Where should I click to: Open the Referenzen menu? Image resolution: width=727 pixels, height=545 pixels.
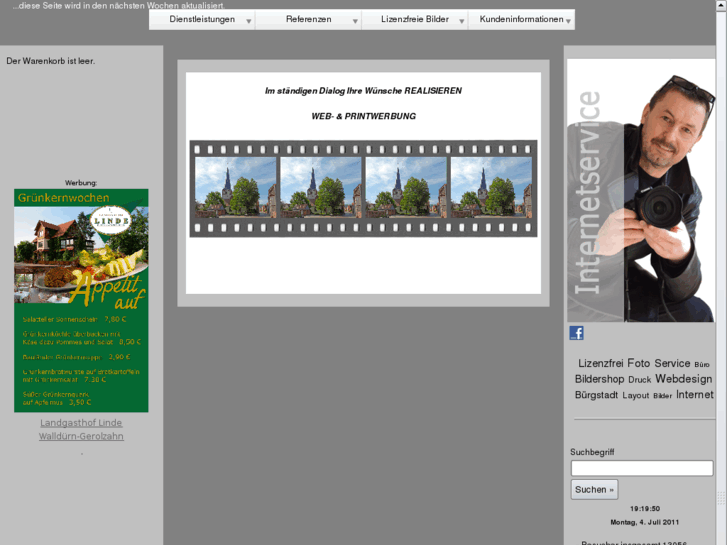coord(308,19)
